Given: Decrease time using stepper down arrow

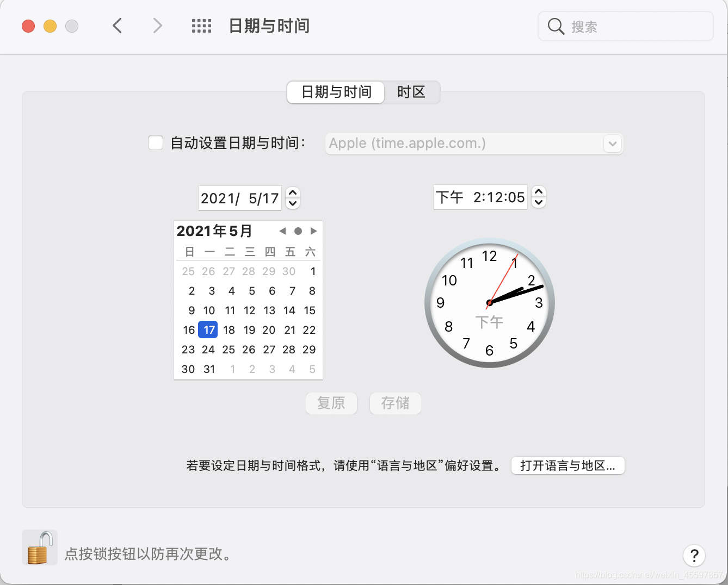Looking at the screenshot, I should (x=539, y=202).
